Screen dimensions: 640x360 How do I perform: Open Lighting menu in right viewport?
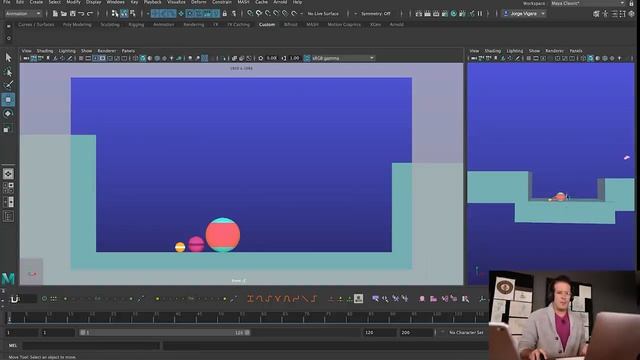pos(515,51)
